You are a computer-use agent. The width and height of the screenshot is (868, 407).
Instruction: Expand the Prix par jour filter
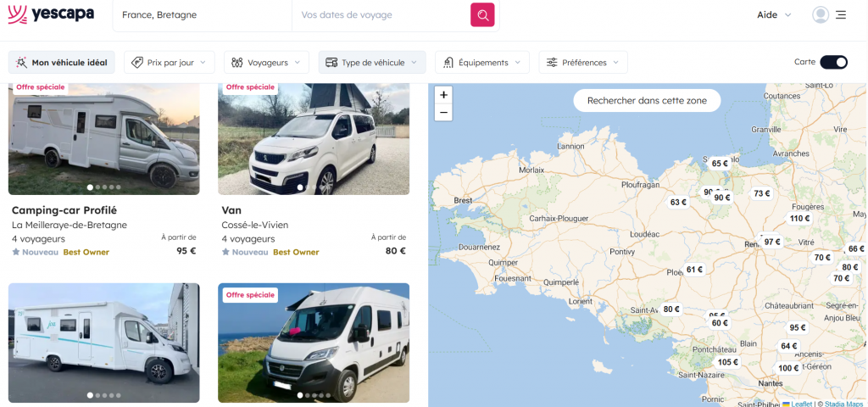click(169, 63)
